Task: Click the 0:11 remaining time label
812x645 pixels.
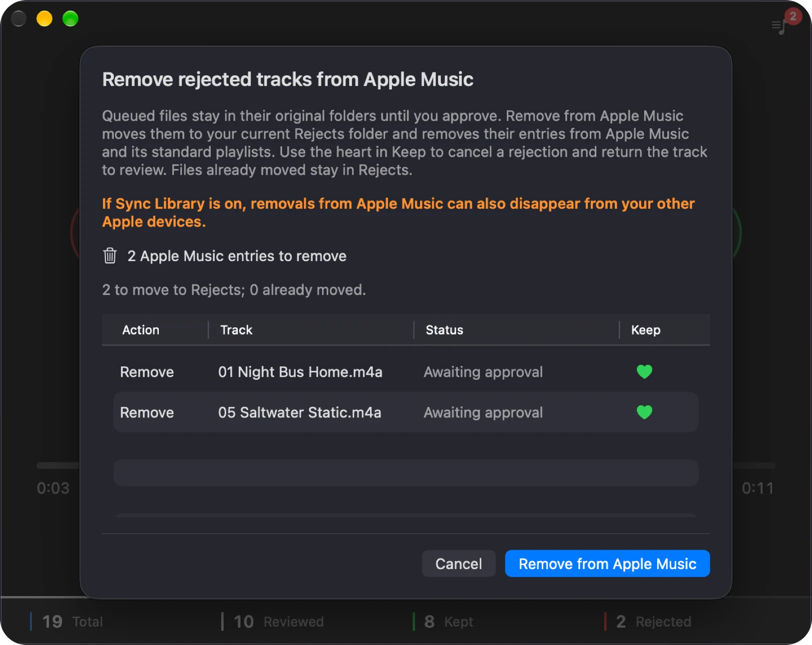Action: [758, 488]
